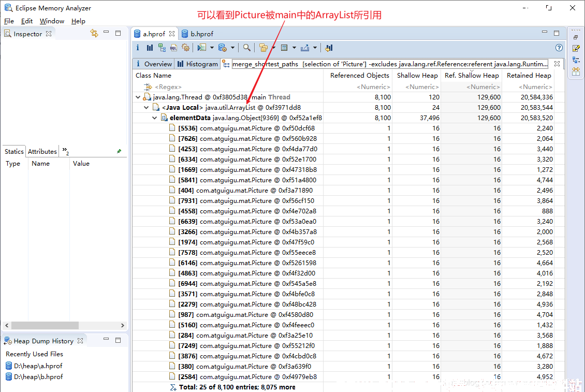The image size is (585, 392).
Task: Open the Dominator Tree toolbar icon
Action: pyautogui.click(x=162, y=48)
